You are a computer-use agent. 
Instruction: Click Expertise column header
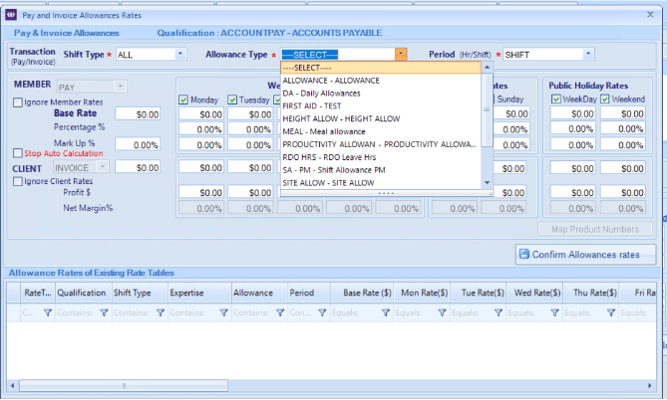point(200,293)
